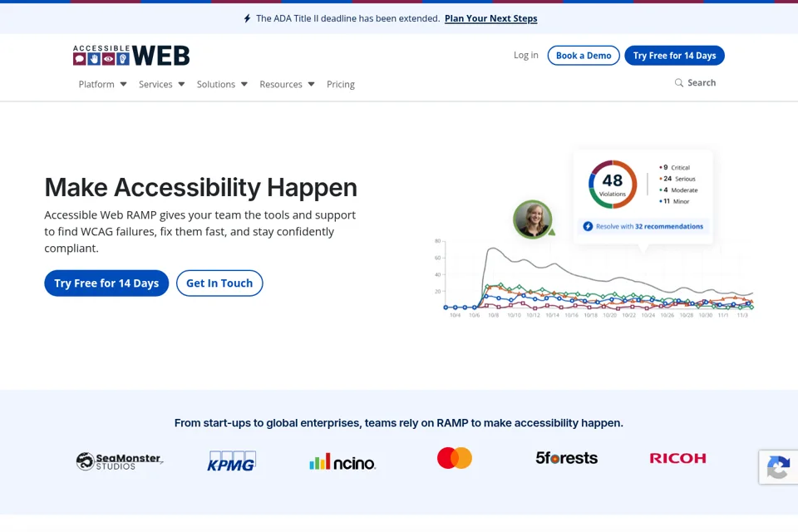The image size is (798, 532).
Task: Click the nCino logo
Action: coord(342,461)
